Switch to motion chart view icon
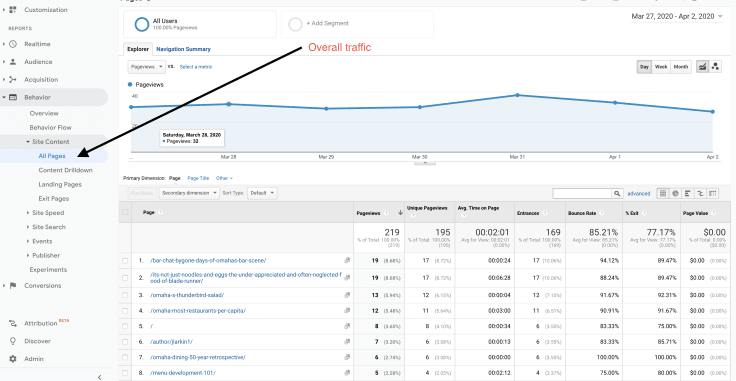The height and width of the screenshot is (381, 736). coord(715,67)
